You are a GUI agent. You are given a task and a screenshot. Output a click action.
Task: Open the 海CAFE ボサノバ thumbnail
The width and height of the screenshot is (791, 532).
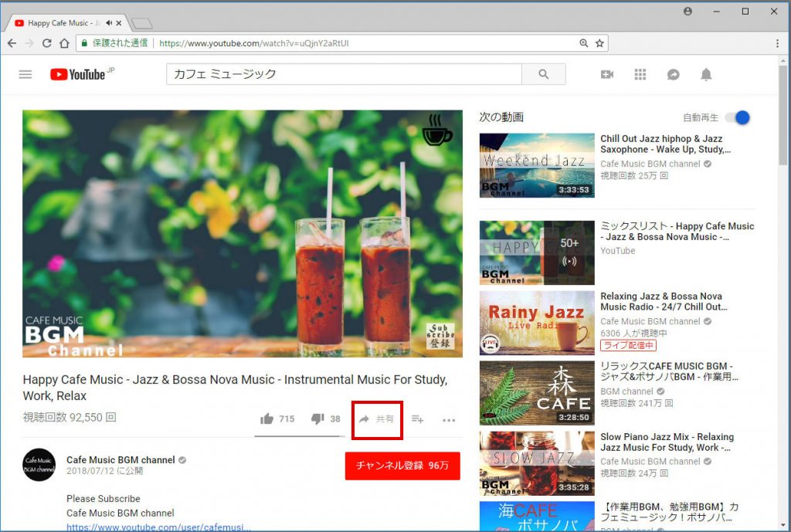click(537, 517)
